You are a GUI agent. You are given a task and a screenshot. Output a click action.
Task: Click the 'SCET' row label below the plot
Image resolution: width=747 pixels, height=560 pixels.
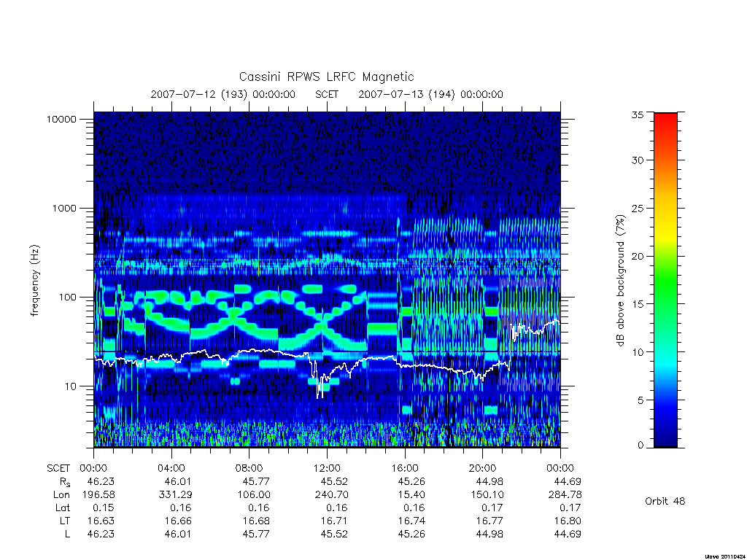coord(58,468)
